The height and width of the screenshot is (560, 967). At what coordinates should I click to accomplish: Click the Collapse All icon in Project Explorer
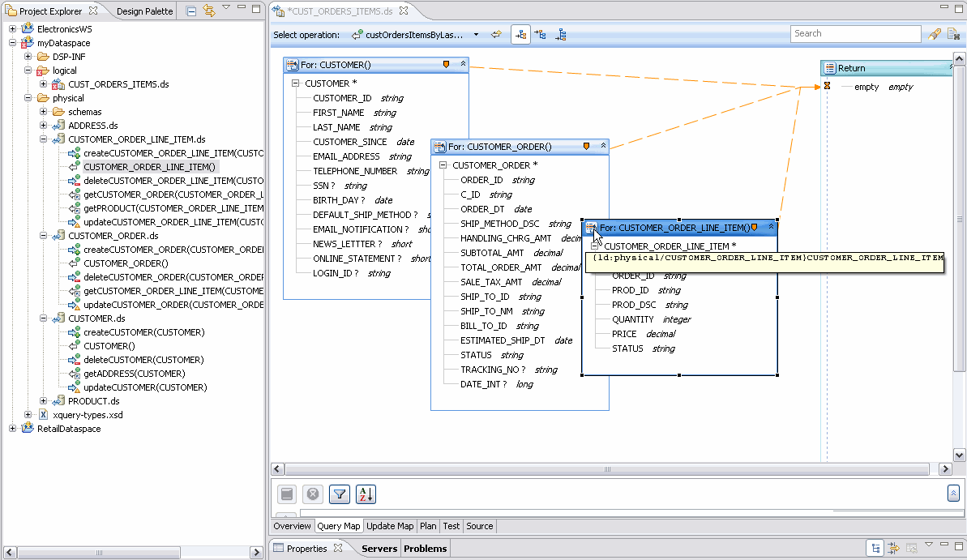coord(191,11)
